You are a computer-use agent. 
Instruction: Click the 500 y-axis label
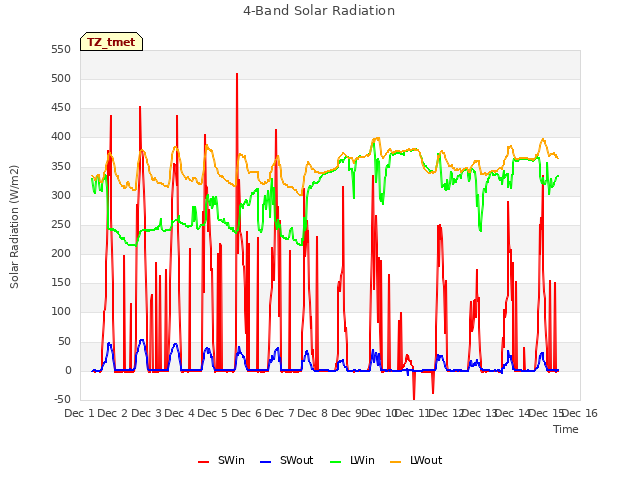(x=61, y=78)
